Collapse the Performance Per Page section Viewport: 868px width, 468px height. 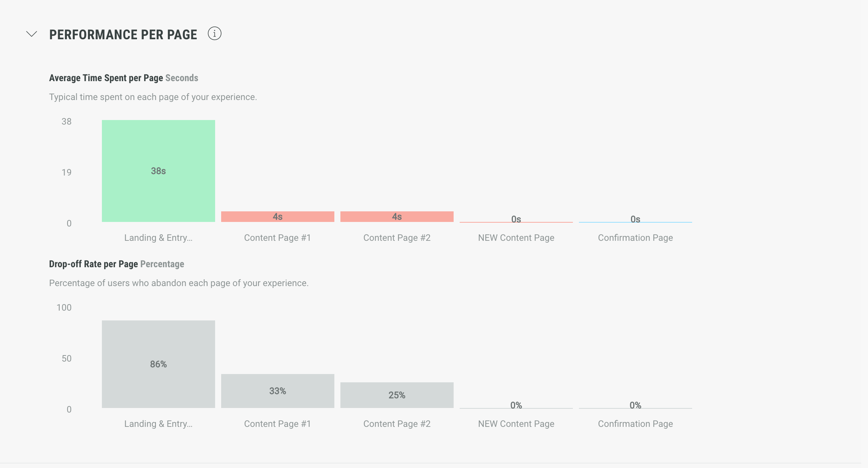coord(32,34)
